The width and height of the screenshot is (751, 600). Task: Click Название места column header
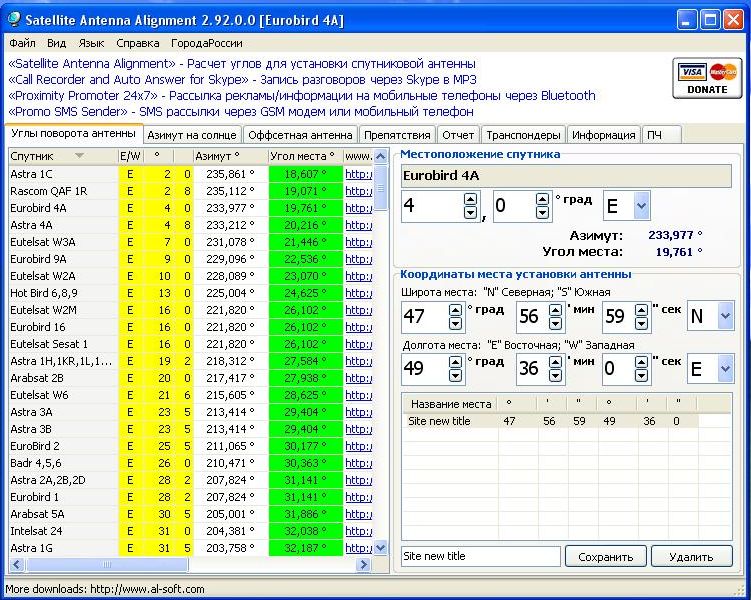pyautogui.click(x=450, y=404)
